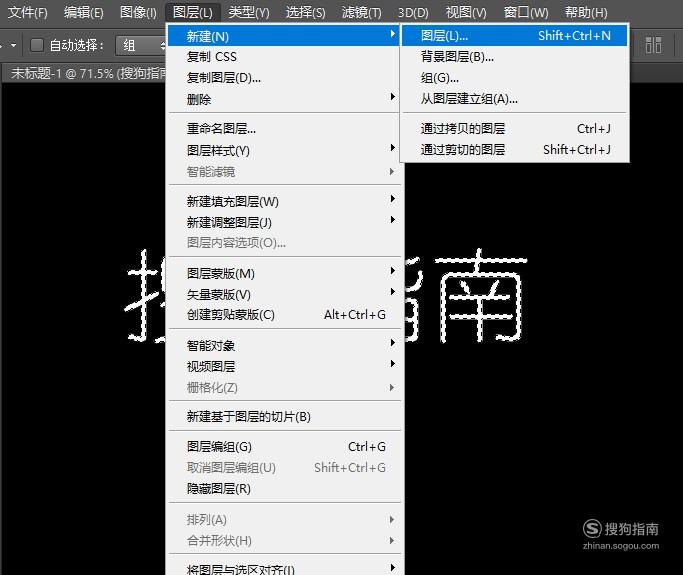Choose 重命名图层...
The width and height of the screenshot is (683, 575).
click(x=283, y=129)
